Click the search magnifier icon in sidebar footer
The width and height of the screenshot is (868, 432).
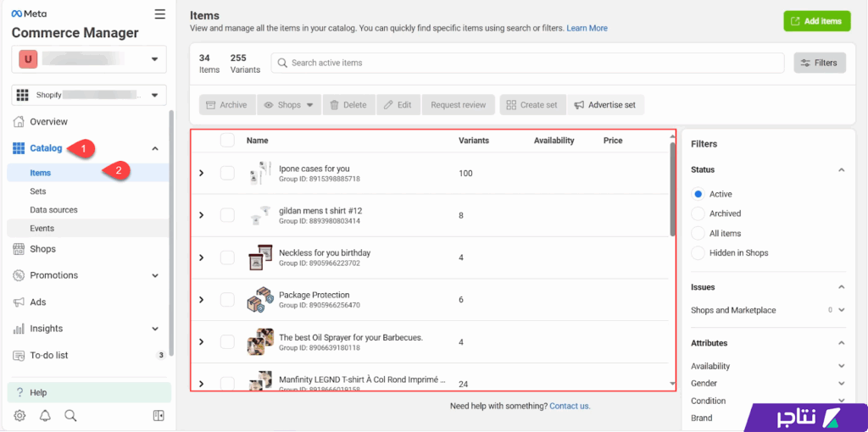[70, 415]
